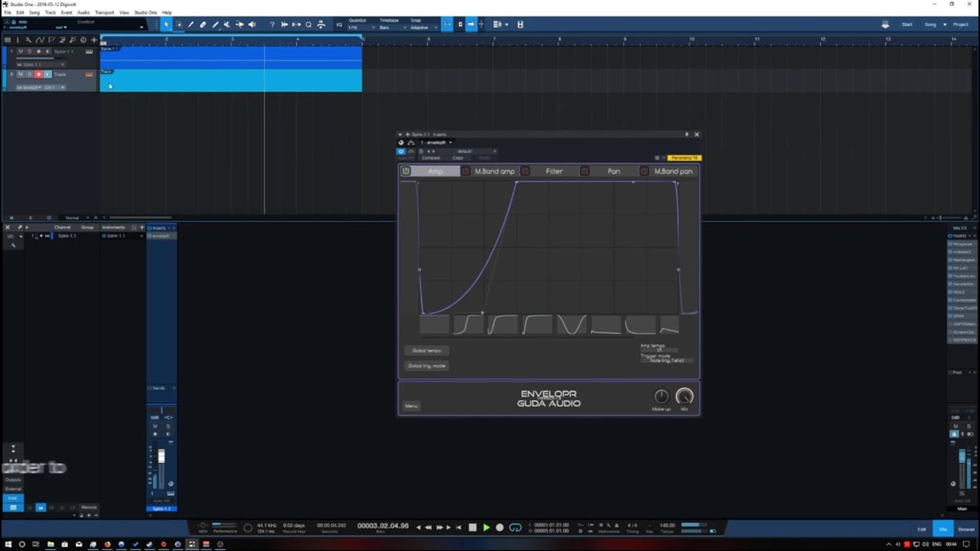Open the plugin preset default dropdown
Screen dimensions: 980x551
(466, 152)
